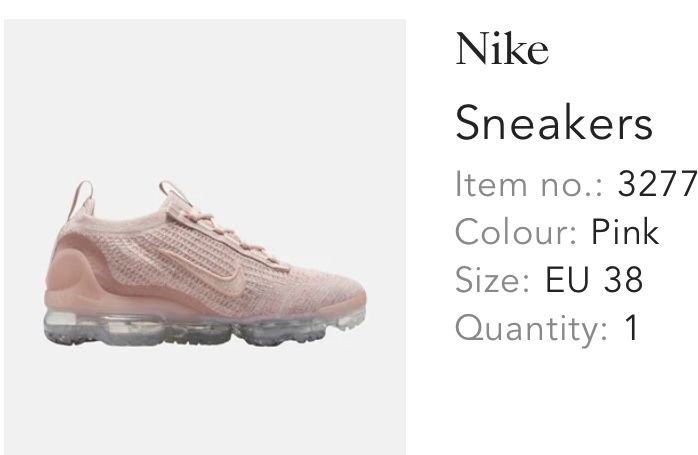The image size is (698, 455).
Task: Click the empty grey area above the shoe
Action: (205, 98)
